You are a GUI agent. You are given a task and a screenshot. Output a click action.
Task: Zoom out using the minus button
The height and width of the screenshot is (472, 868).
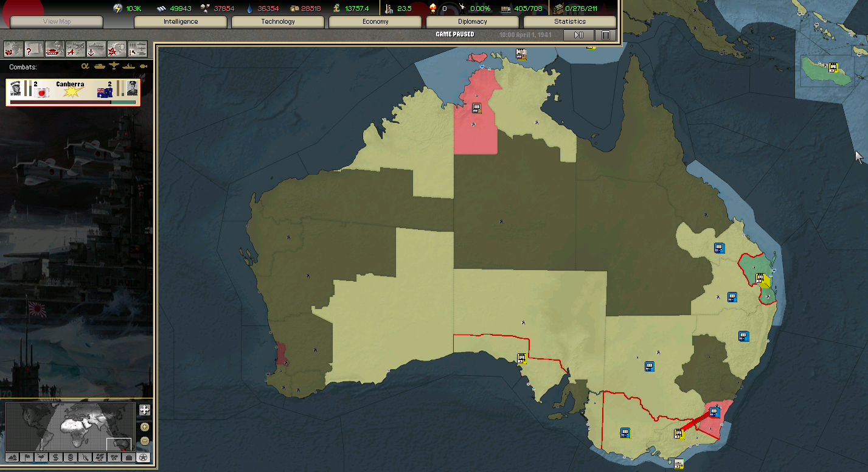tap(144, 441)
